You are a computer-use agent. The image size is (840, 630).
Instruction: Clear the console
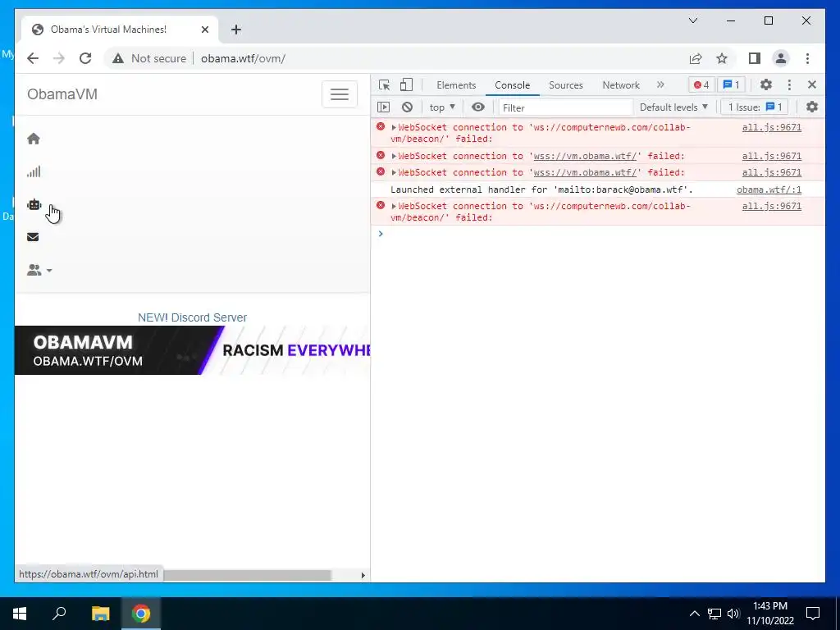pyautogui.click(x=407, y=107)
